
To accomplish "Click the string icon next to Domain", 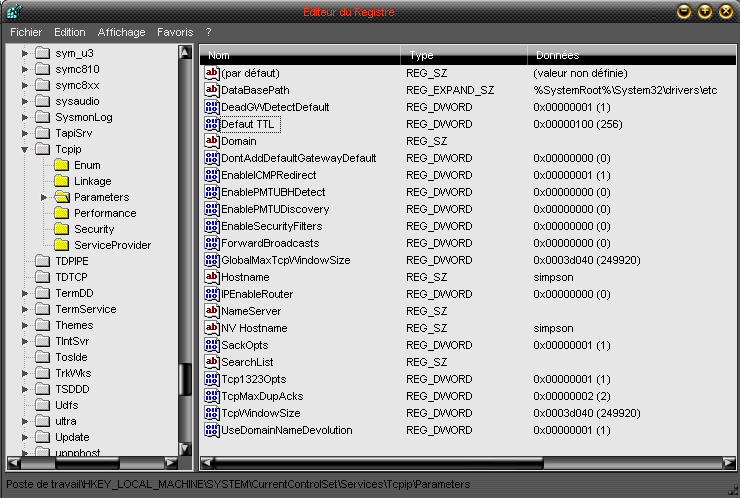I will click(x=211, y=141).
